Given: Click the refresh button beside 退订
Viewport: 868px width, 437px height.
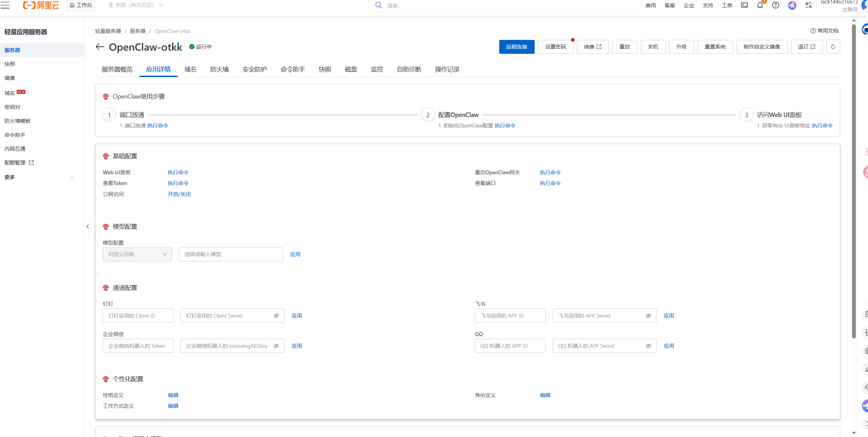Looking at the screenshot, I should [x=833, y=47].
